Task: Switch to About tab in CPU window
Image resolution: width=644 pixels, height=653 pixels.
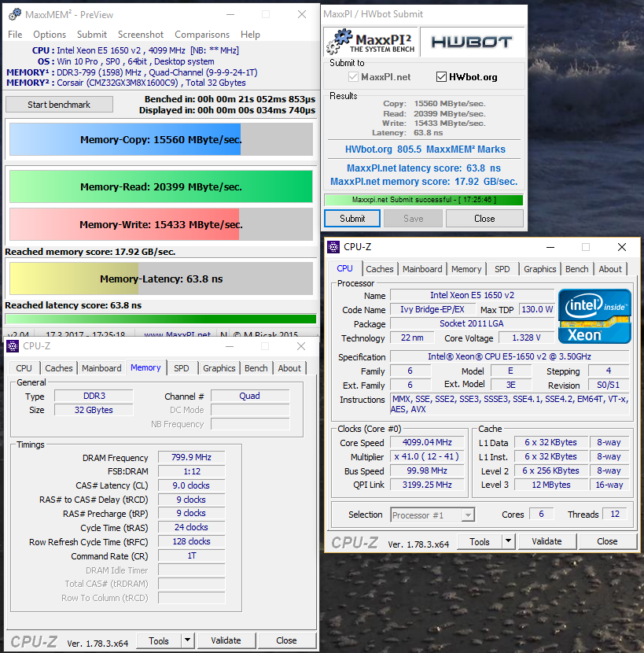Action: [610, 269]
